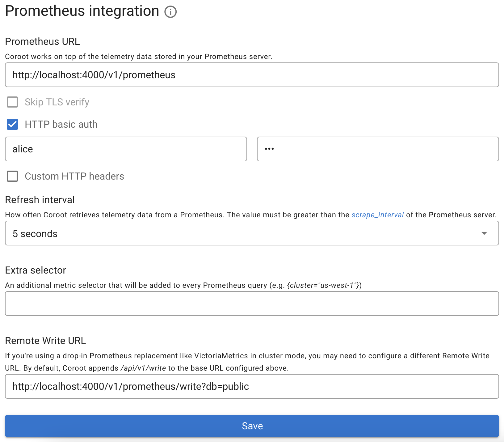Click the username field containing alice

coord(126,149)
